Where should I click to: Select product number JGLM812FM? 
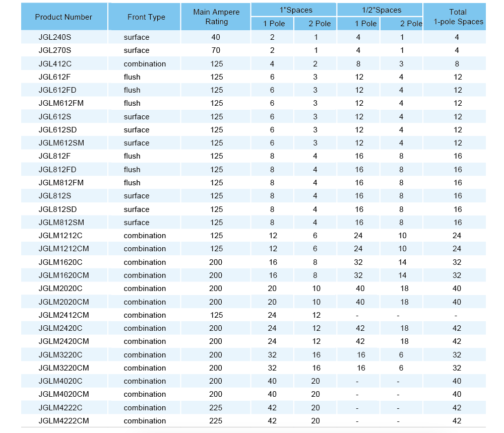[x=61, y=183]
